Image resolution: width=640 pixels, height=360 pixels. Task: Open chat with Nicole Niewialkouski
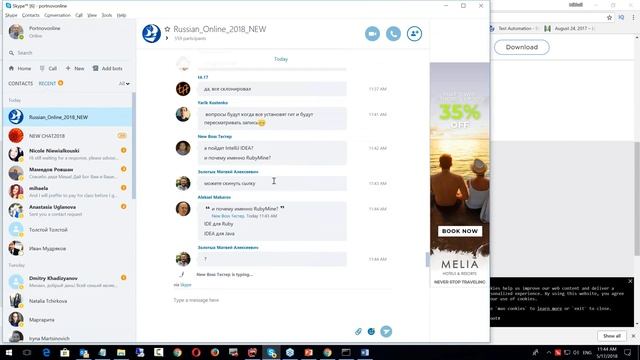point(67,154)
